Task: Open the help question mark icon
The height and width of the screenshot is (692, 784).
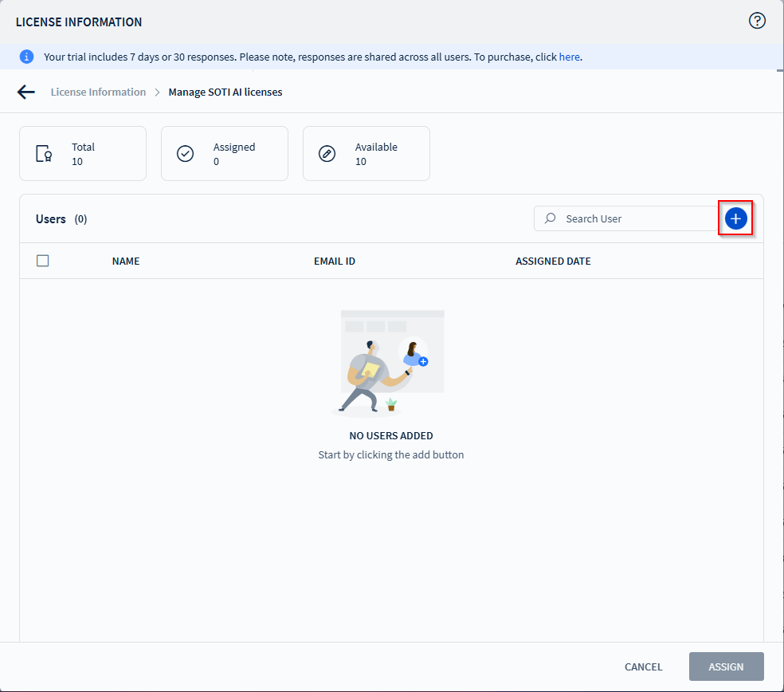Action: pyautogui.click(x=757, y=22)
